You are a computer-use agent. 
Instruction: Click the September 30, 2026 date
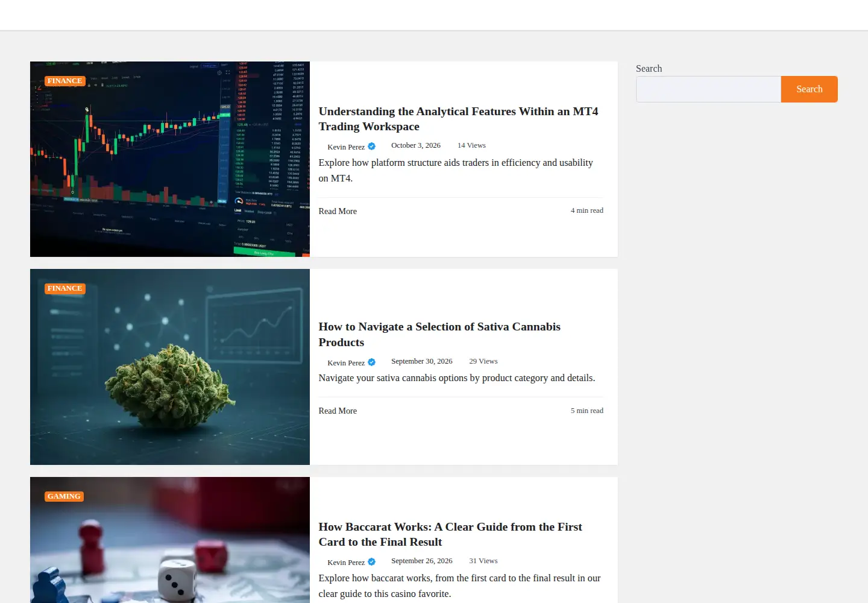pyautogui.click(x=422, y=361)
